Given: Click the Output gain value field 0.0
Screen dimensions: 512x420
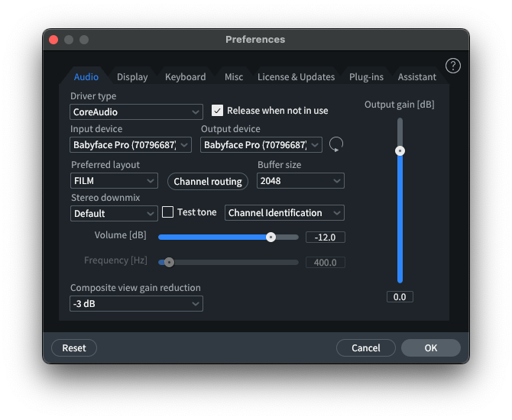Looking at the screenshot, I should [x=400, y=297].
